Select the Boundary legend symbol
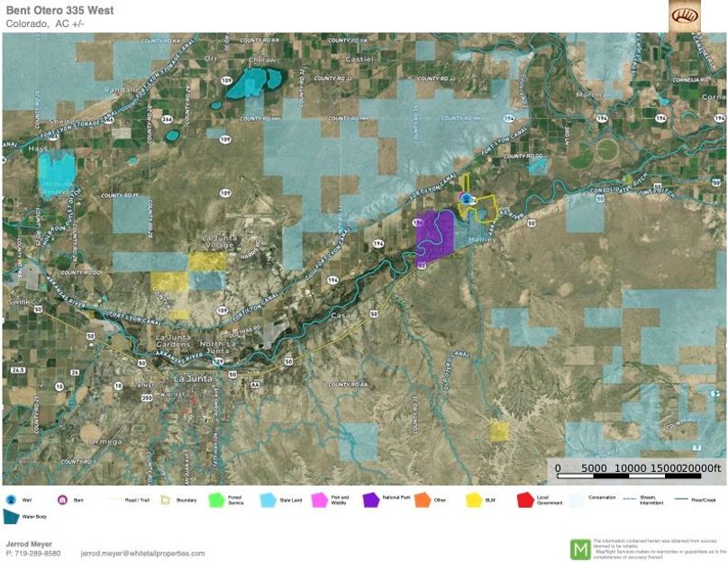Viewport: 728px width, 562px height. pos(165,499)
